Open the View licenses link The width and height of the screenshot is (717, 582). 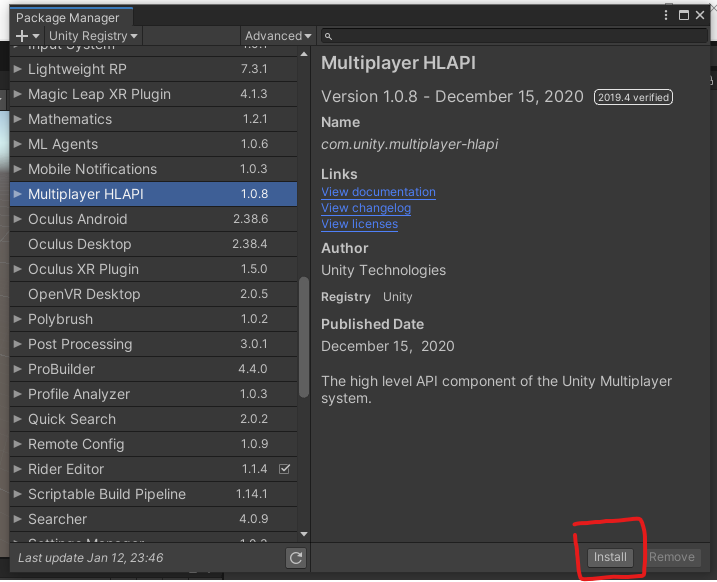coord(359,224)
